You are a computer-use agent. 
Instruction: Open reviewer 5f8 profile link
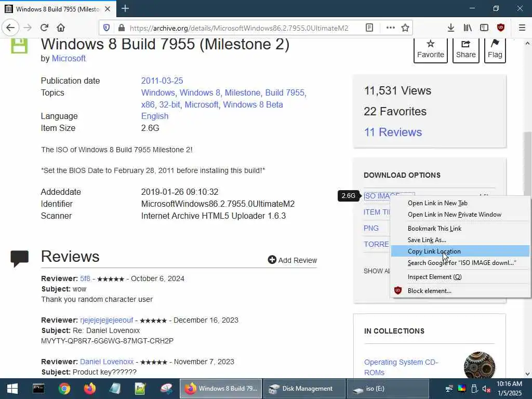(x=85, y=278)
